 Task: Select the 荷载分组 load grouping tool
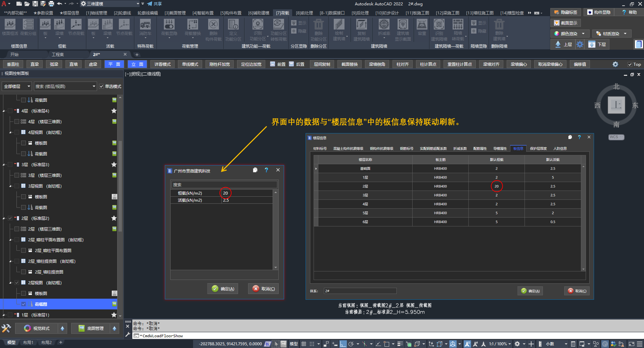(28, 27)
